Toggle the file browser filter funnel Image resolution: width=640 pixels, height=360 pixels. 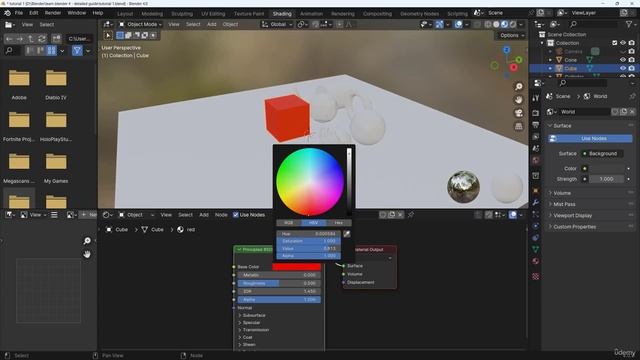[x=77, y=51]
